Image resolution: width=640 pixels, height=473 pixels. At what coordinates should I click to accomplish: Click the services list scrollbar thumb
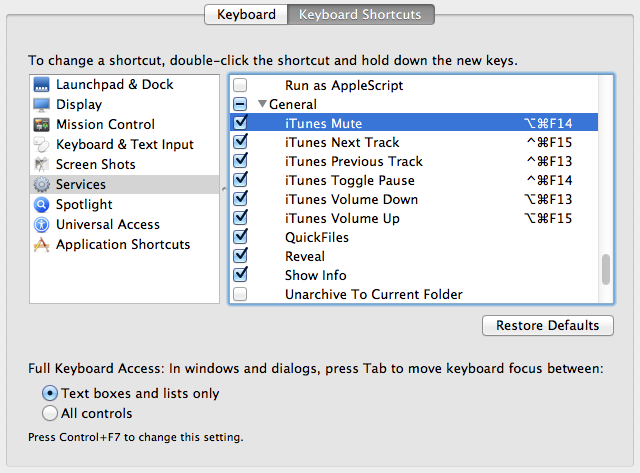tap(606, 269)
